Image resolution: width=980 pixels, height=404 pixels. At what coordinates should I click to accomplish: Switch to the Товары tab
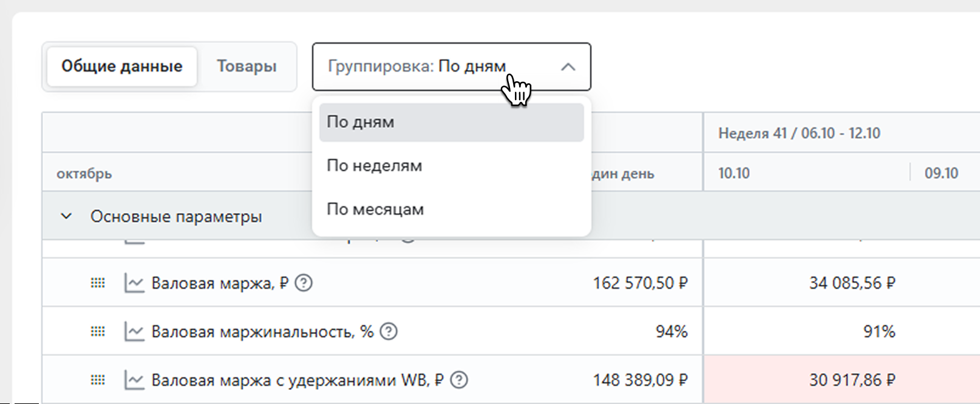[247, 66]
